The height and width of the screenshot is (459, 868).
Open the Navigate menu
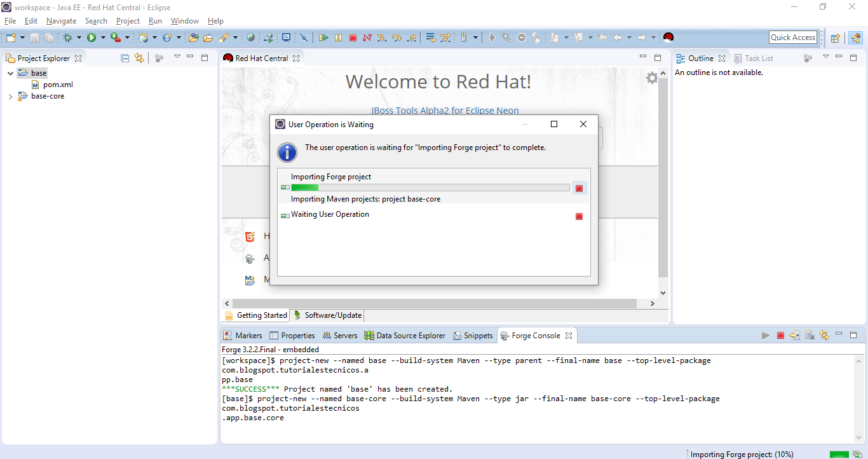click(61, 20)
